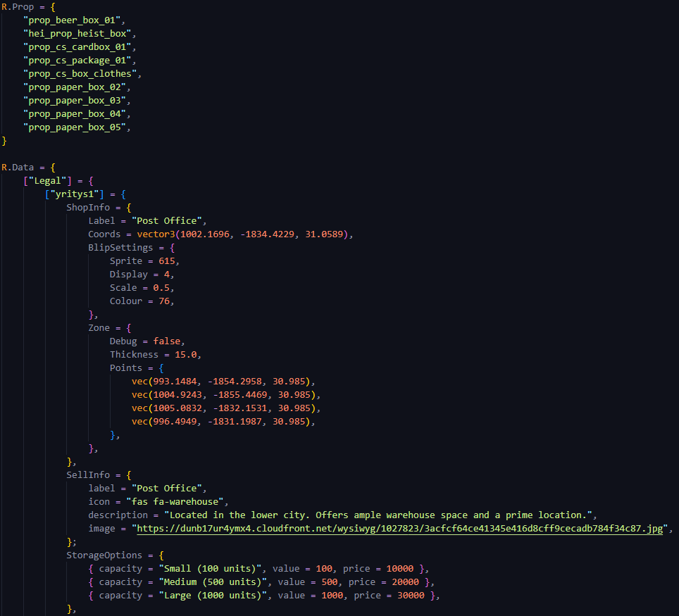Click the Display value 4
679x616 pixels.
tap(167, 275)
